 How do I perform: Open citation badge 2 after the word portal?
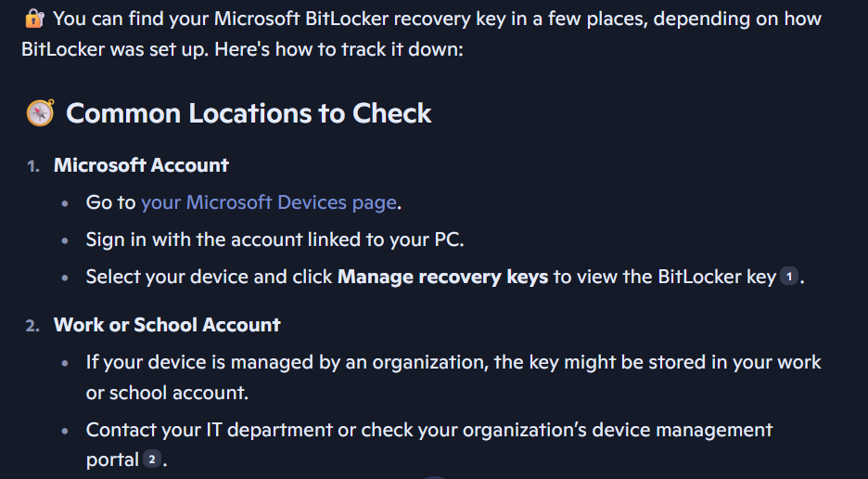point(152,459)
